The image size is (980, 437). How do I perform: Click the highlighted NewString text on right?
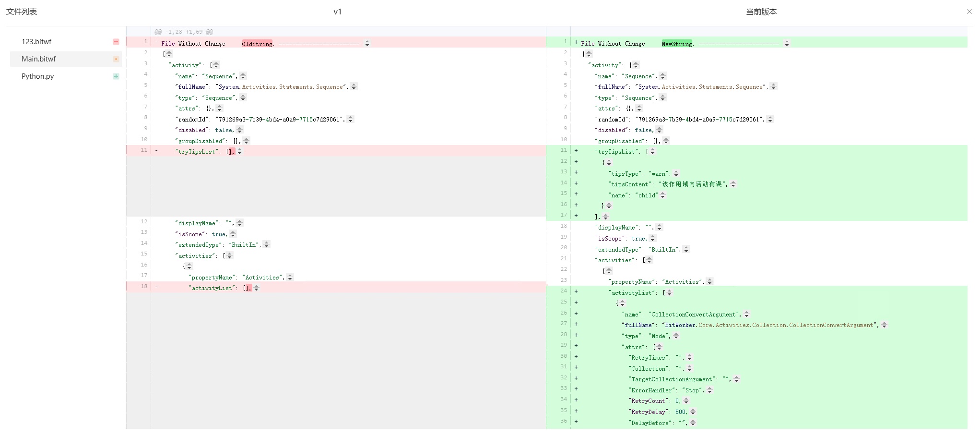pyautogui.click(x=676, y=44)
